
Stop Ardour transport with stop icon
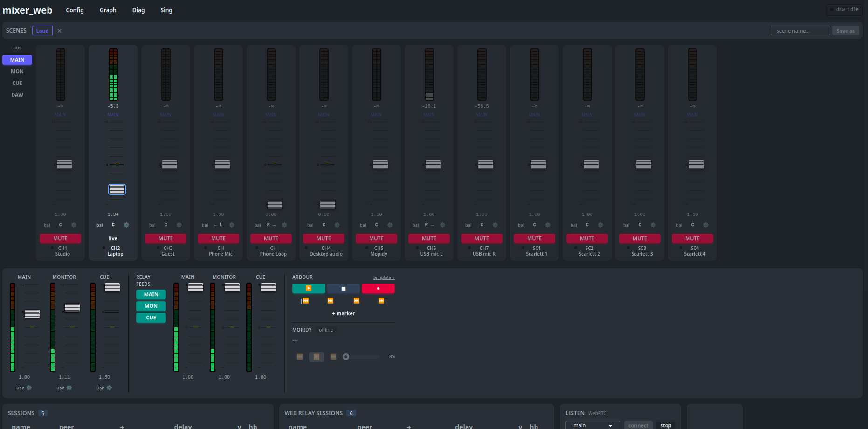(344, 289)
